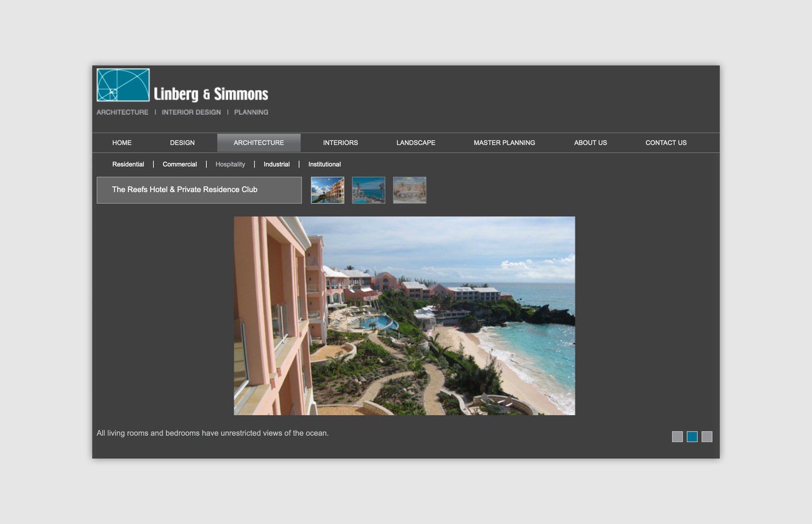Click The Reefs Hotel & Private Residence Club title
This screenshot has height=524, width=812.
point(185,189)
